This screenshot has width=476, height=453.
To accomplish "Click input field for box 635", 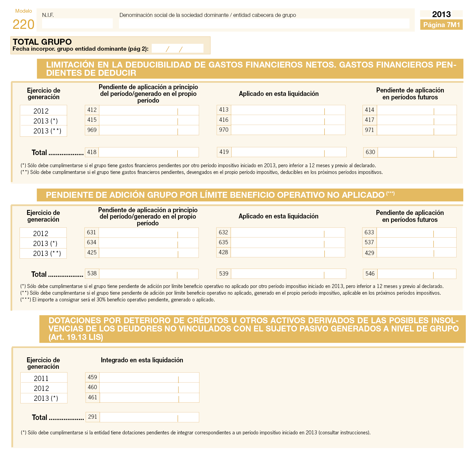I will [x=288, y=243].
